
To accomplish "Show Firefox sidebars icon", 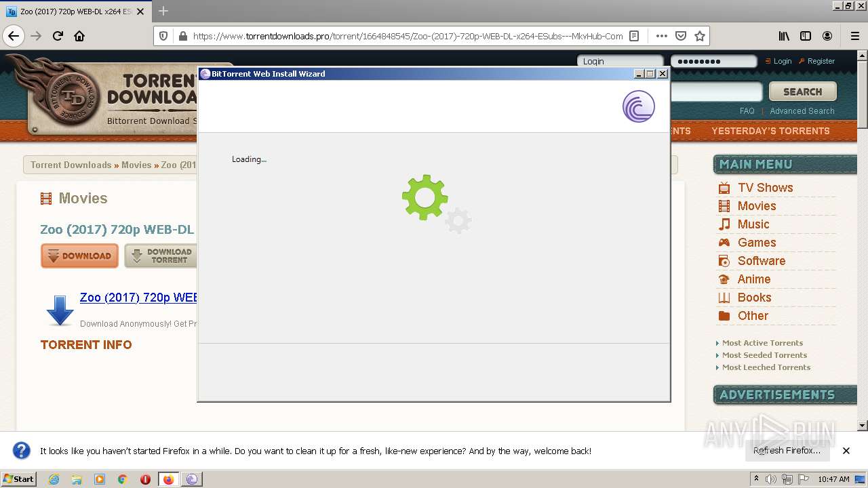I will pos(806,36).
